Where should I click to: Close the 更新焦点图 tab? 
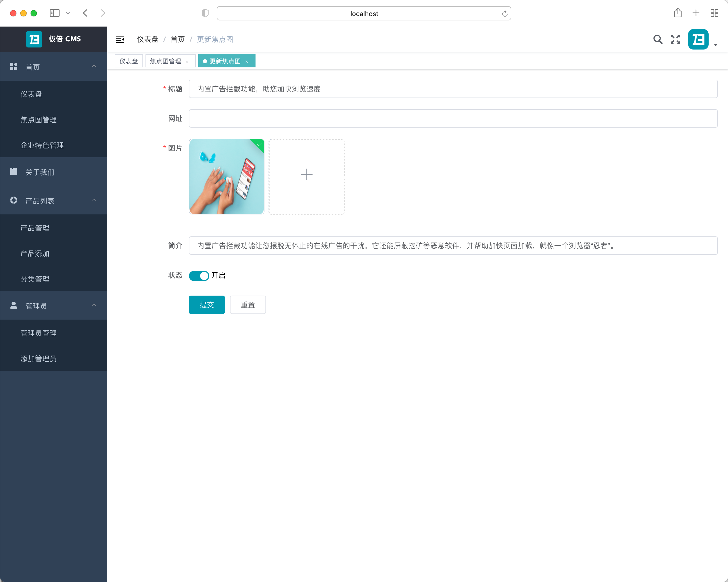[x=247, y=62]
